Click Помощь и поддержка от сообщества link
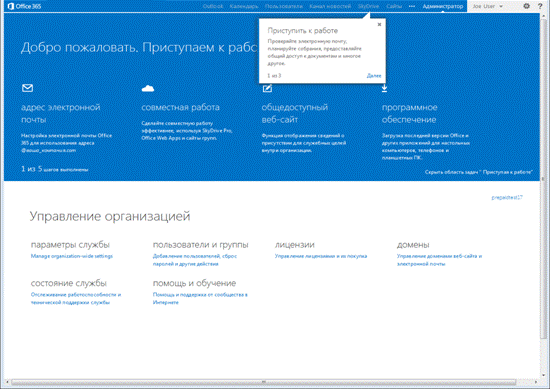 [x=200, y=299]
